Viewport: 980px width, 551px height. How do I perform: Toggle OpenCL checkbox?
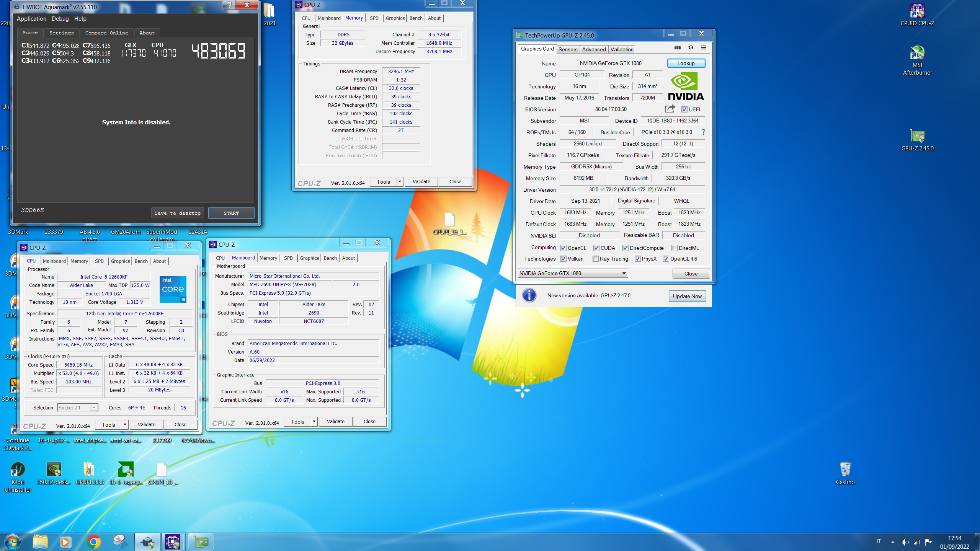pos(563,248)
